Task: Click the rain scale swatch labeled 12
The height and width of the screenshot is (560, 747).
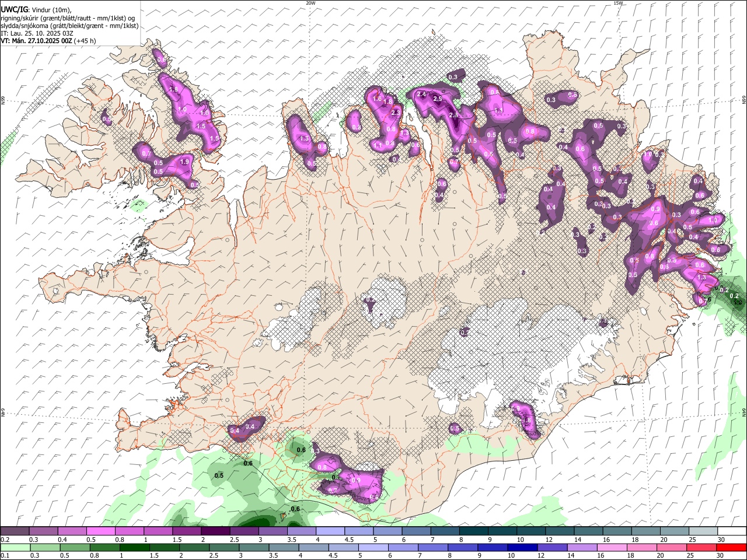Action: pyautogui.click(x=551, y=548)
